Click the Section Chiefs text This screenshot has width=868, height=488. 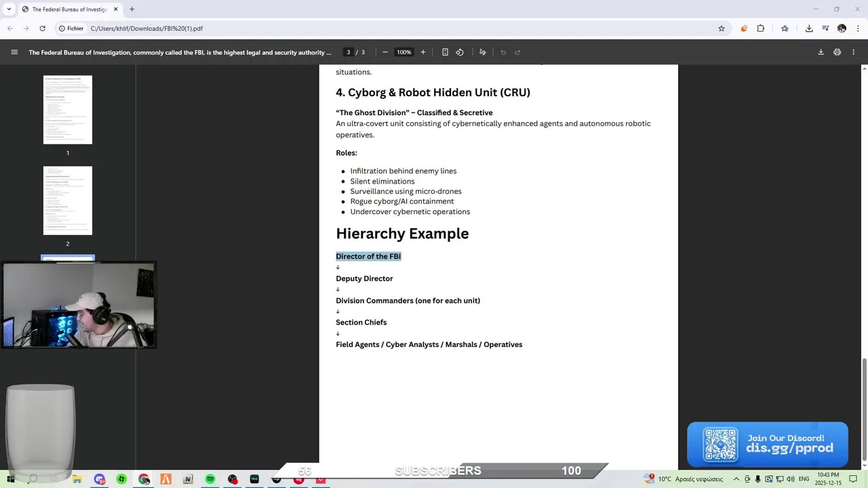coord(361,323)
